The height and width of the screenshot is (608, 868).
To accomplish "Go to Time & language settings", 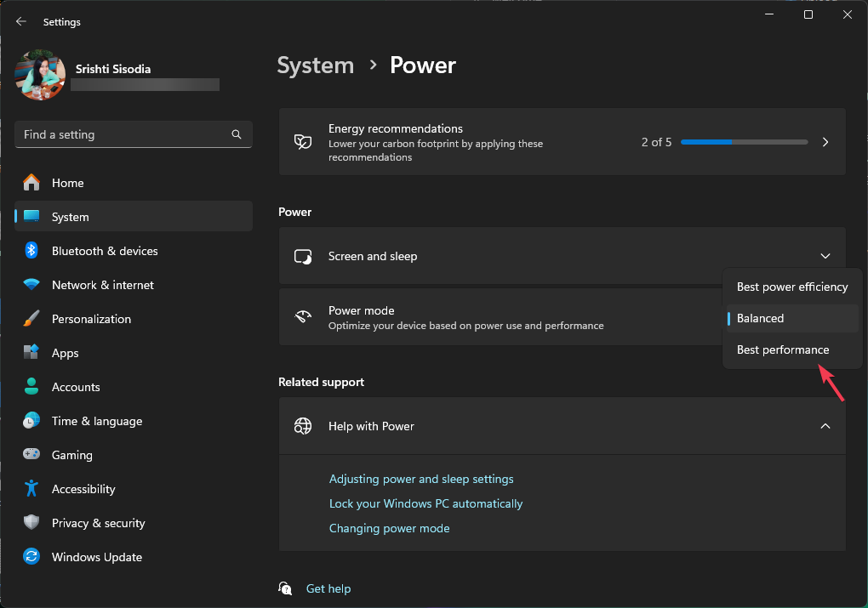I will (96, 421).
